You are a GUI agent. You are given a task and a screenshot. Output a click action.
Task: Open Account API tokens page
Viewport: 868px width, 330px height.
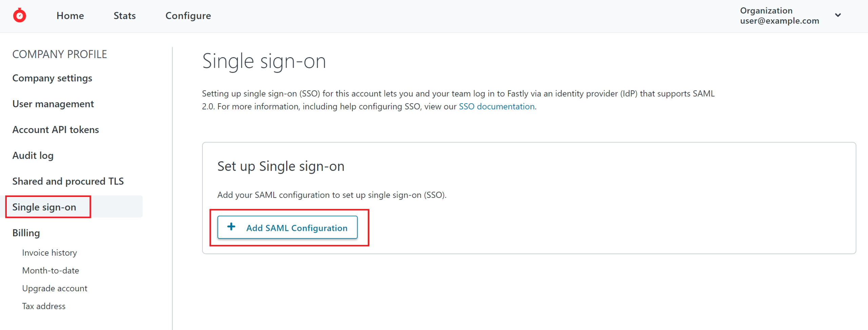pyautogui.click(x=56, y=130)
